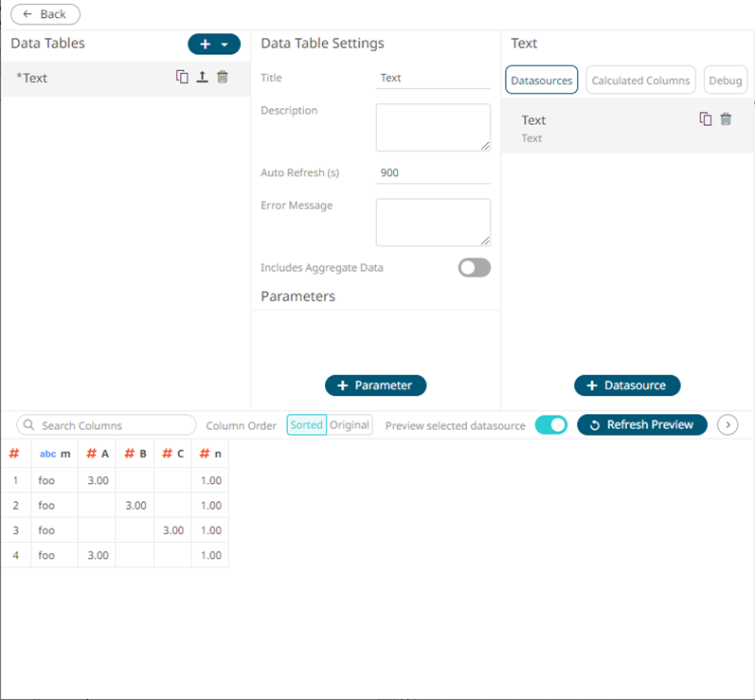
Task: Click into the Search Columns field
Action: (106, 426)
